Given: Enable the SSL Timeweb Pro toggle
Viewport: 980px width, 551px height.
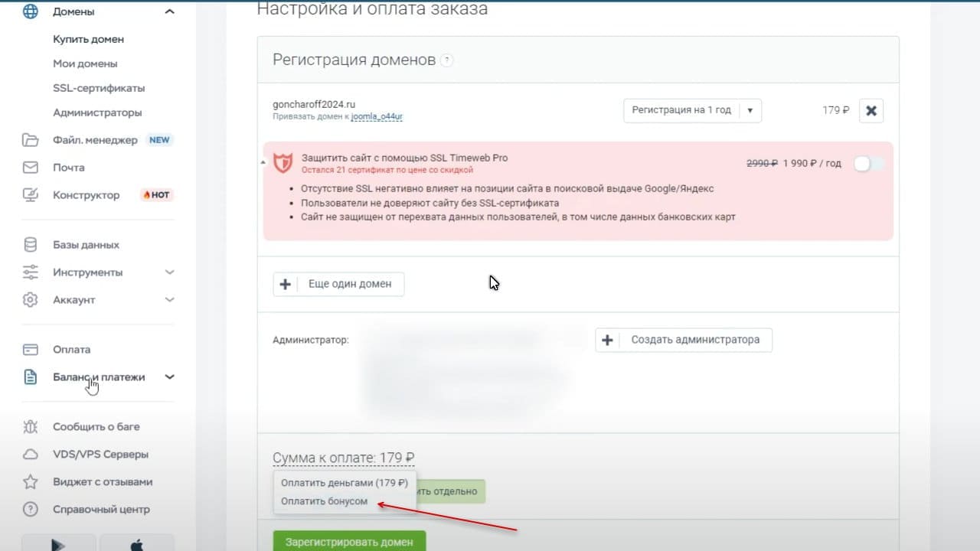Looking at the screenshot, I should pyautogui.click(x=869, y=163).
